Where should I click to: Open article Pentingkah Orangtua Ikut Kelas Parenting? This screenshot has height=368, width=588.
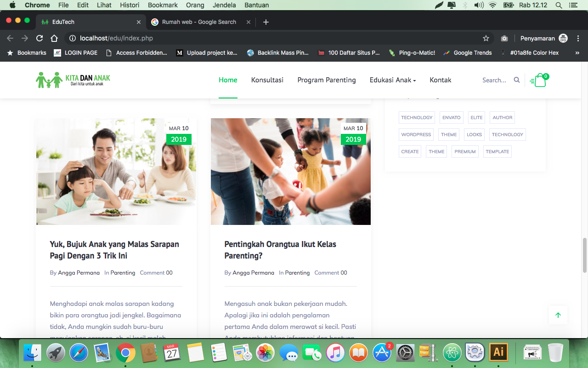(x=280, y=250)
